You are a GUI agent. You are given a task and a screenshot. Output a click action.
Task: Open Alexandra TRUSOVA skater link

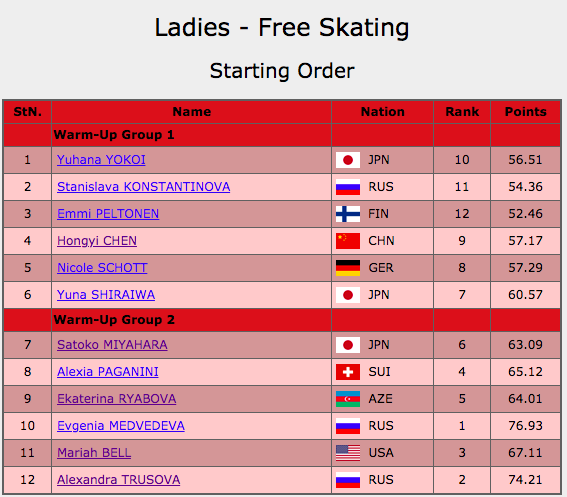[x=119, y=480]
